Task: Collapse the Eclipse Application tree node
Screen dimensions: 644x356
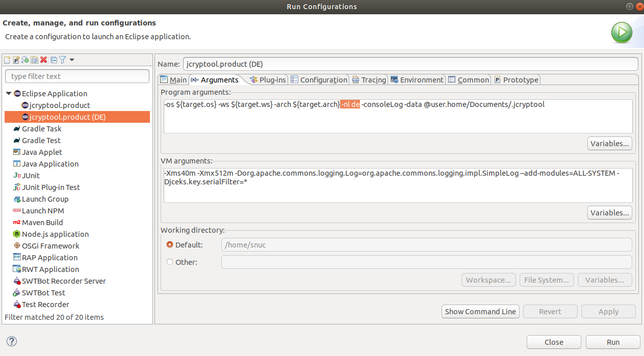Action: coord(9,94)
